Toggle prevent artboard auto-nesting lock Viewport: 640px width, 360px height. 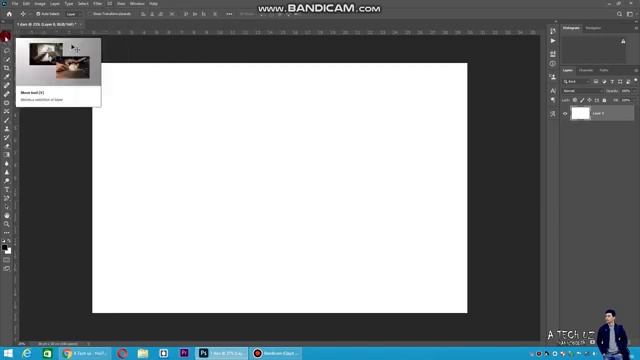pyautogui.click(x=597, y=100)
